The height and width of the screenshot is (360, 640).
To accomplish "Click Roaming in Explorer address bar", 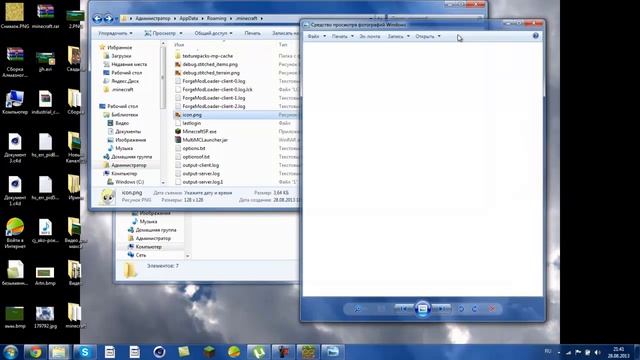I will tap(216, 18).
